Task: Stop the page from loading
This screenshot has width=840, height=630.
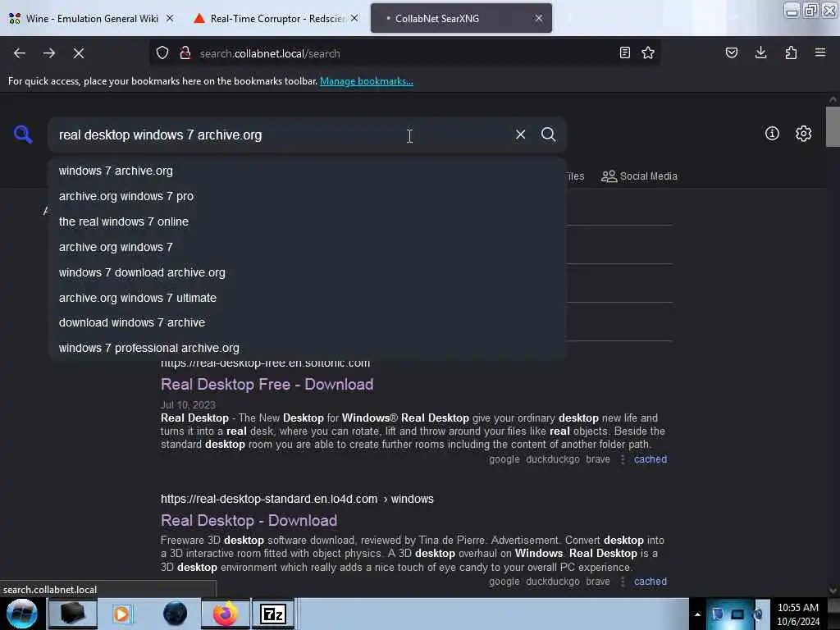Action: [x=79, y=53]
